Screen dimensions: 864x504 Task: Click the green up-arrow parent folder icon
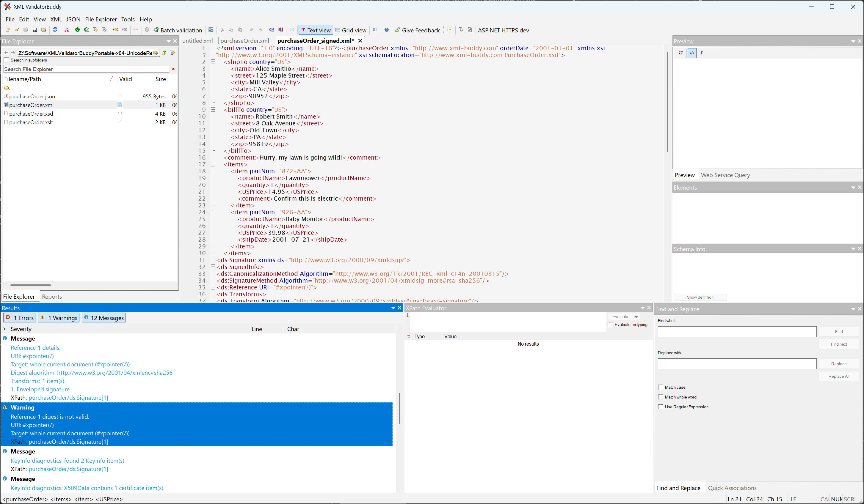coord(164,53)
